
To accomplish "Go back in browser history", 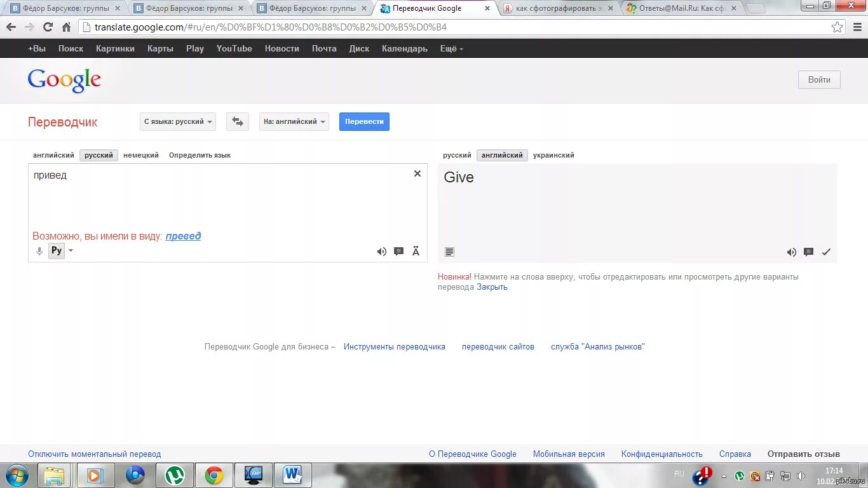I will click(x=11, y=27).
